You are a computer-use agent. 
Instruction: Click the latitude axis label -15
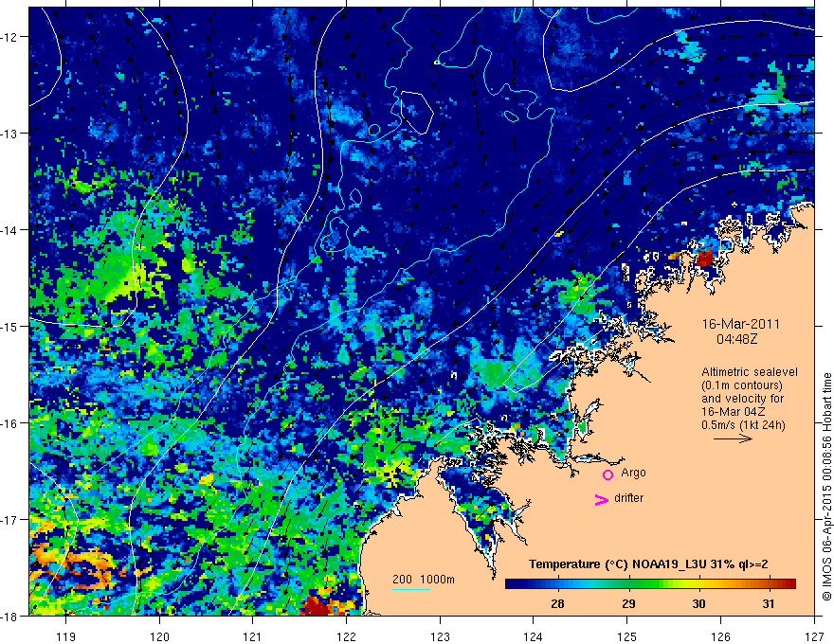click(x=10, y=326)
